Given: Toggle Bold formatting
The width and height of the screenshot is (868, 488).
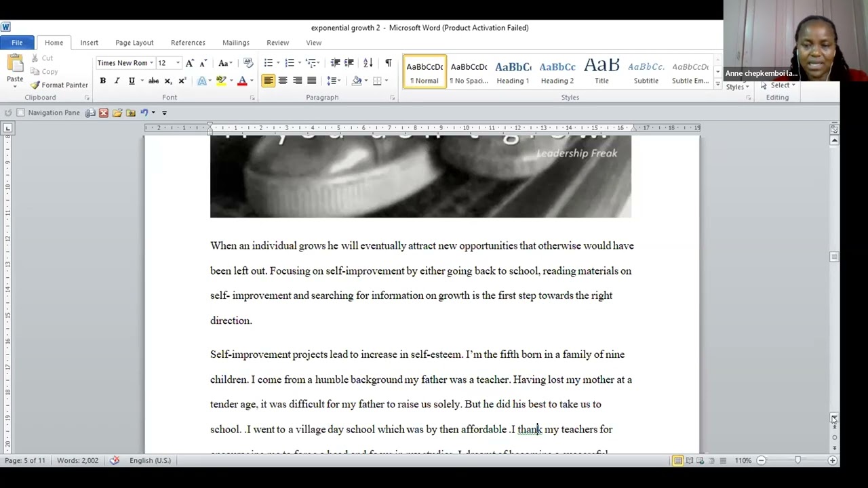Looking at the screenshot, I should (x=102, y=81).
